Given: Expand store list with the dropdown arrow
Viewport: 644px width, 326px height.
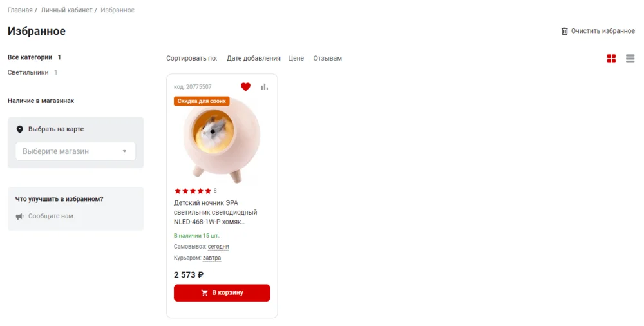Looking at the screenshot, I should click(124, 151).
